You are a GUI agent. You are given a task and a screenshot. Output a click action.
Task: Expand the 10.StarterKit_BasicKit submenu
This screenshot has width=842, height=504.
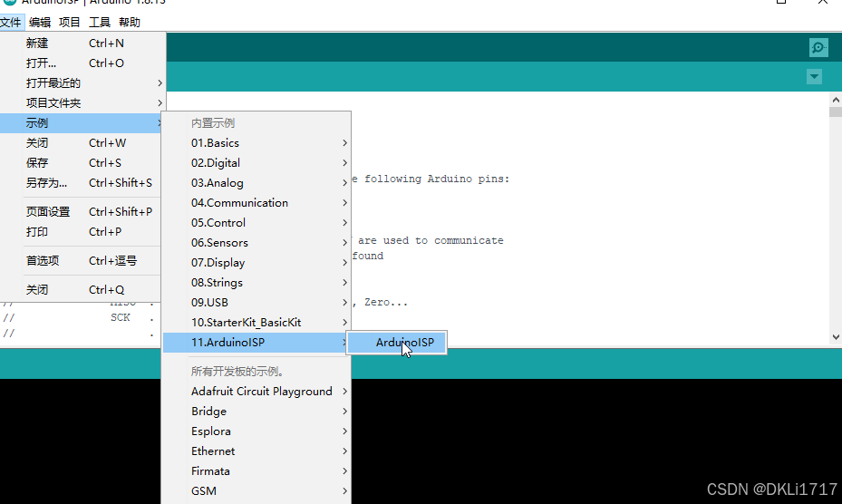(256, 323)
